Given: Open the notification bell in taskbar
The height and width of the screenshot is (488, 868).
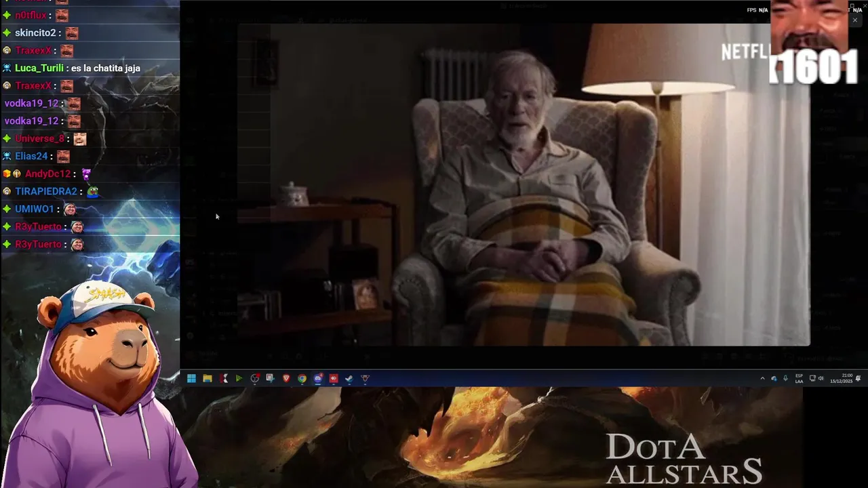Looking at the screenshot, I should 859,378.
